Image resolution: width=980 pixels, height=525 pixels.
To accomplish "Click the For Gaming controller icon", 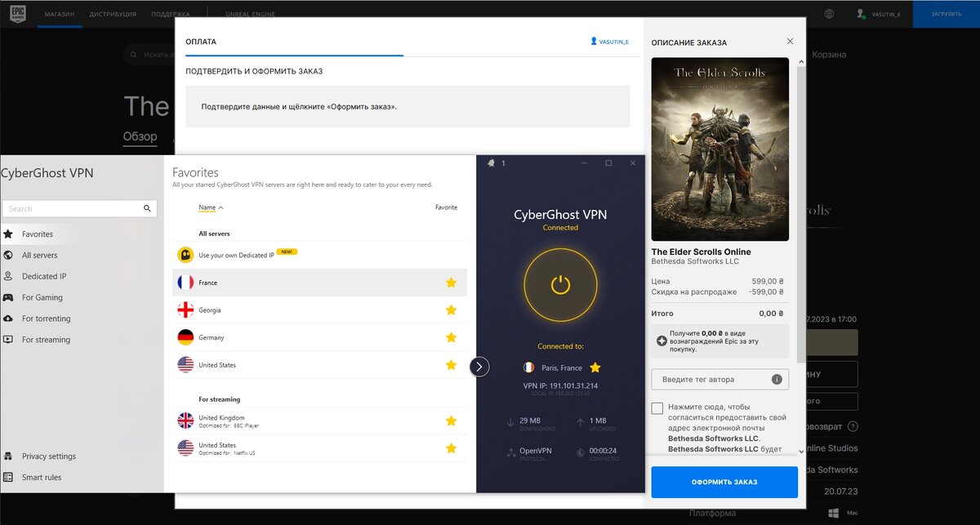I will tap(8, 297).
